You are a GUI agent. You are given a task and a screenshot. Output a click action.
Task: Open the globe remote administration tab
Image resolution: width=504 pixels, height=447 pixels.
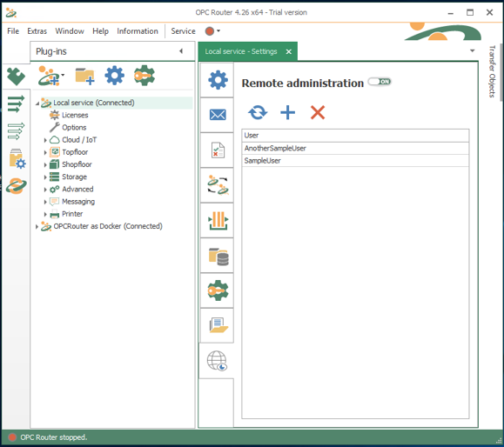coord(217,360)
